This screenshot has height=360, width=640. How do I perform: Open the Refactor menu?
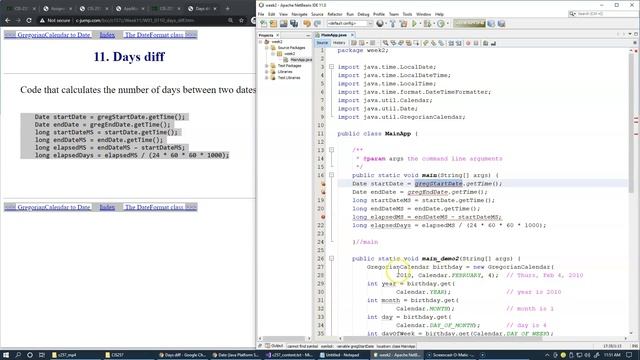click(x=335, y=14)
